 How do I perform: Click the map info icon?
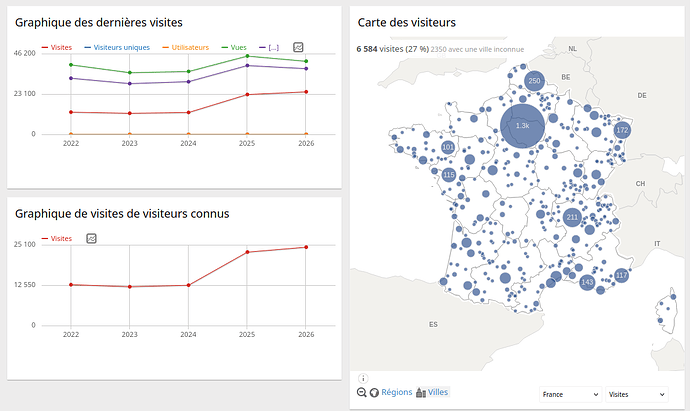click(x=363, y=378)
